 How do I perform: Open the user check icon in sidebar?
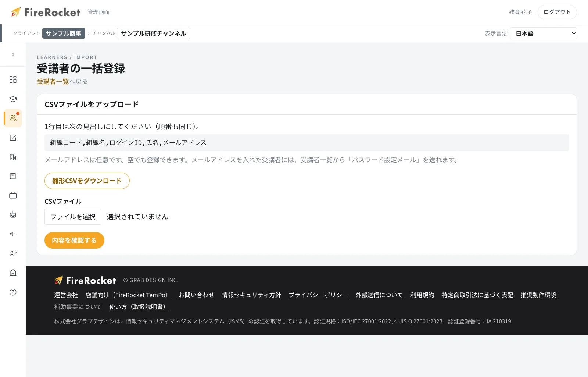(x=13, y=253)
